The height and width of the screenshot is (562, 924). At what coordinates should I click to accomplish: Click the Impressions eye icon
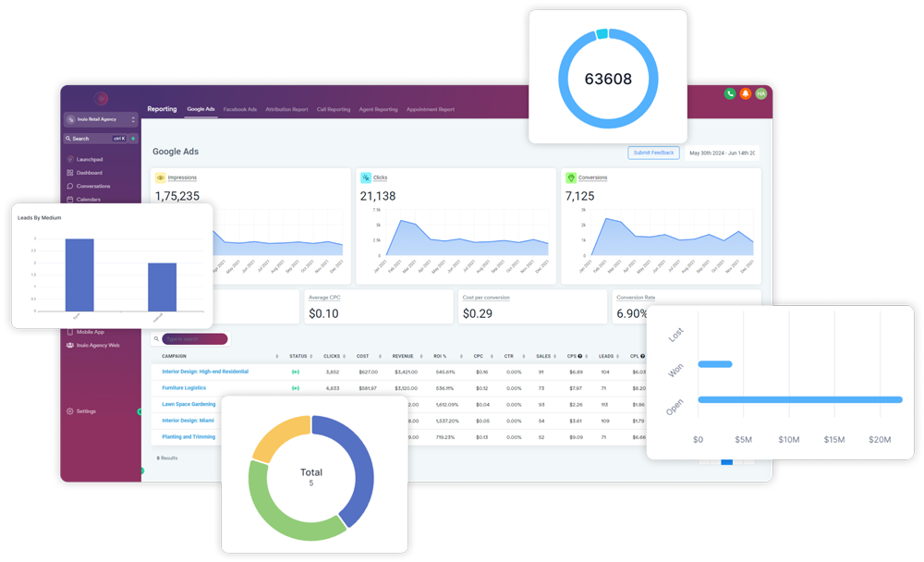161,177
